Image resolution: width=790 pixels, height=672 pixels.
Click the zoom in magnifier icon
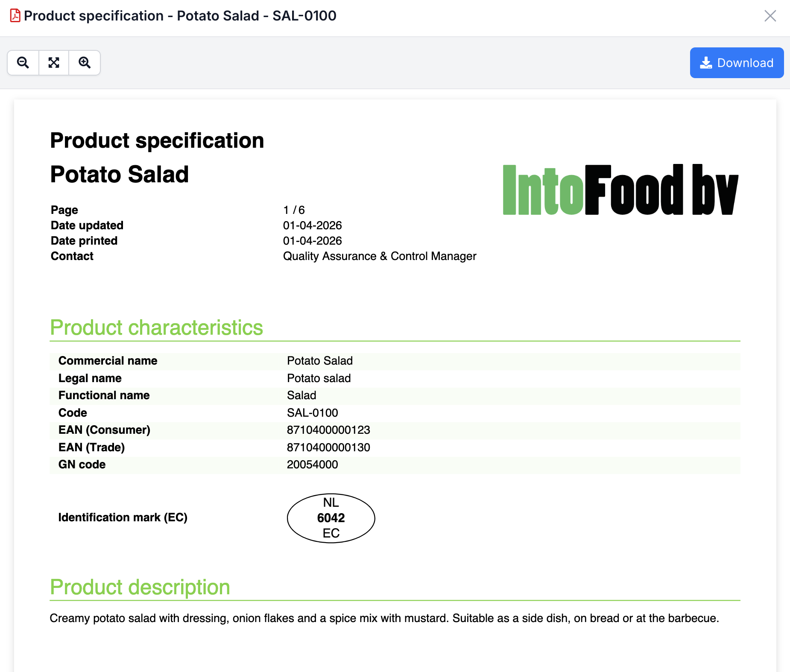[84, 62]
